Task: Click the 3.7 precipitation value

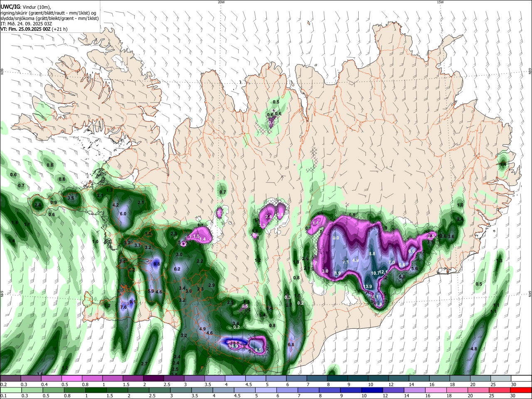Action: point(138,245)
